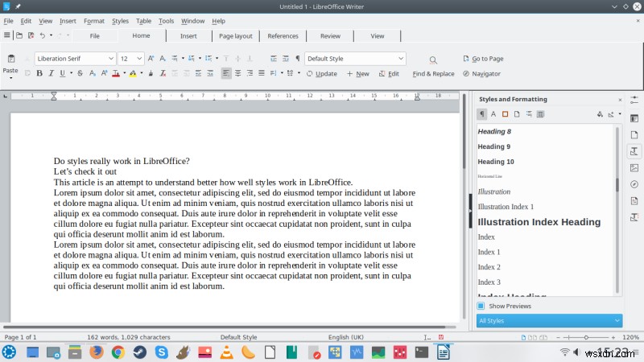The width and height of the screenshot is (644, 362).
Task: Click the New style button
Action: click(x=357, y=73)
